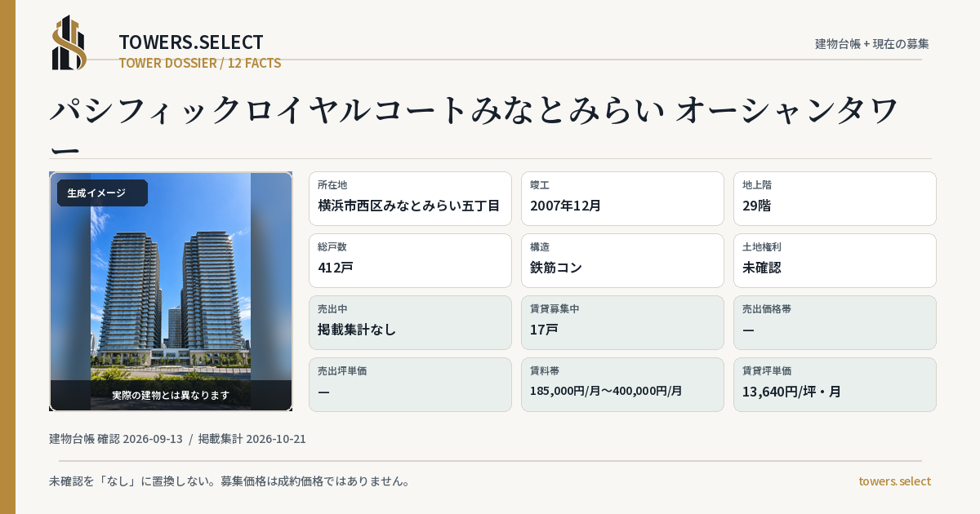Click the 生成イメージ badge on the image

point(102,193)
